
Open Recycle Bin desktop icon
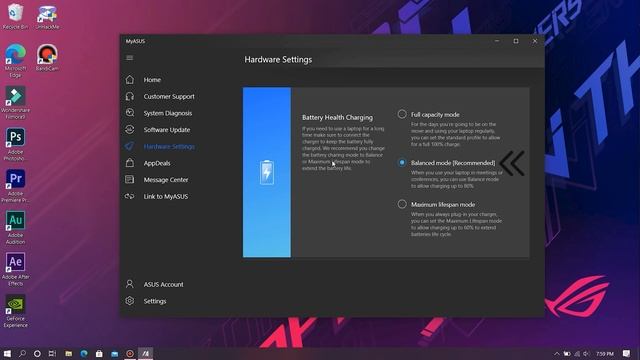pos(16,16)
